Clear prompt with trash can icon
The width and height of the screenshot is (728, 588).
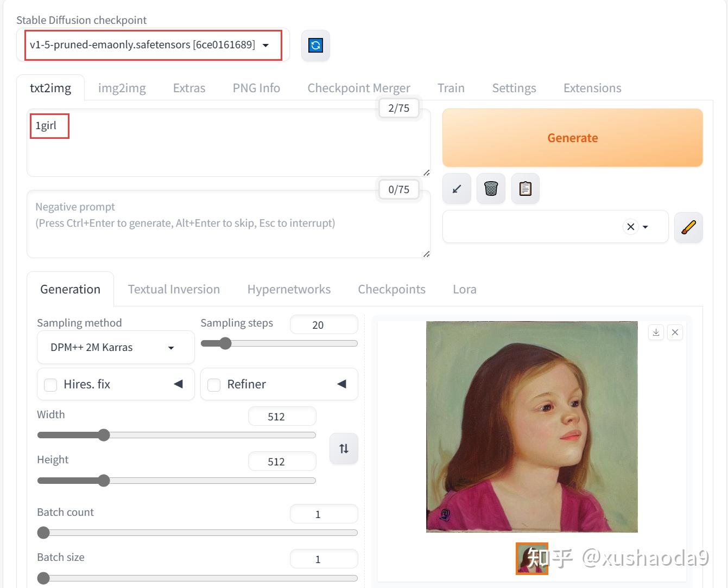click(491, 189)
